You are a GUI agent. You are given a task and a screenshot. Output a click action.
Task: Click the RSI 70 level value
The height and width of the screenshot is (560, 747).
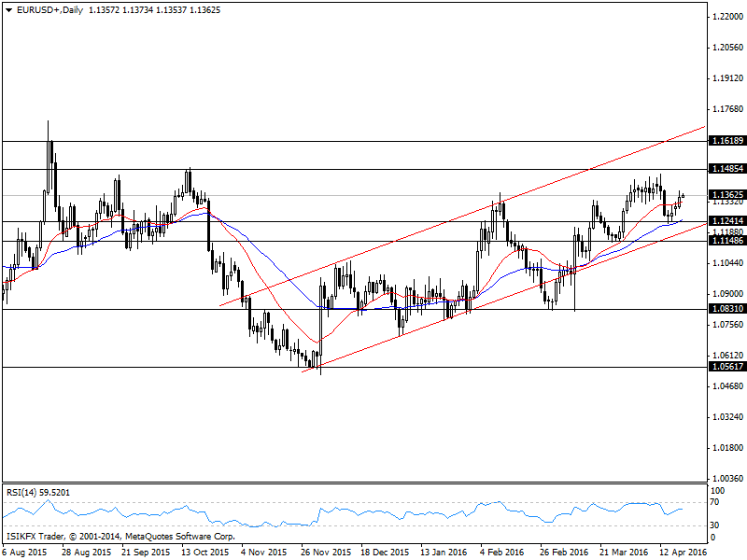[714, 502]
